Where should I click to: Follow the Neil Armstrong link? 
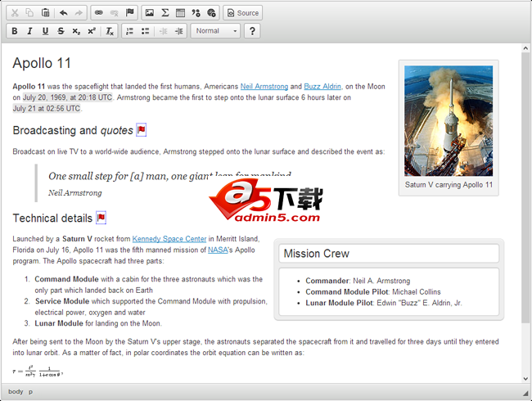(264, 86)
